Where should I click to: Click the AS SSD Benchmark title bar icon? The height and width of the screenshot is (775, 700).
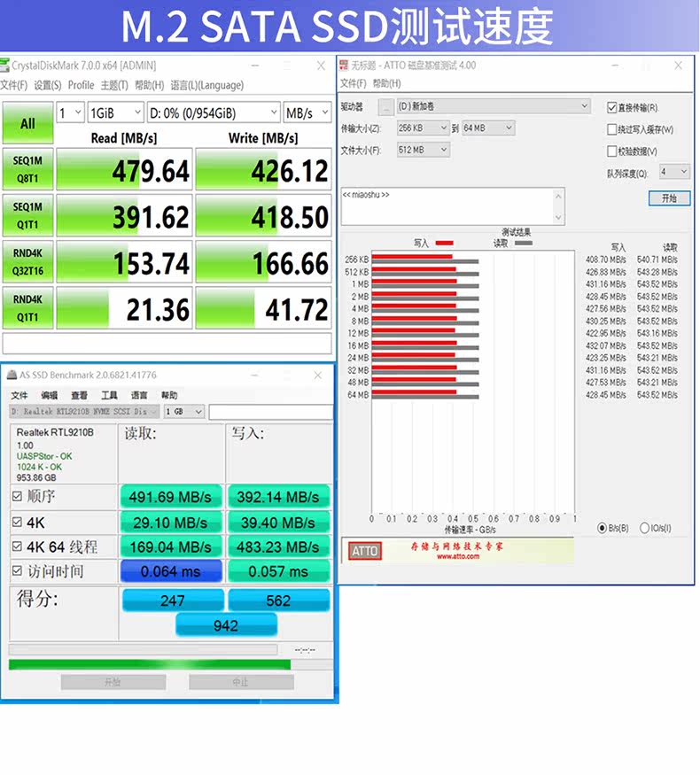point(12,376)
